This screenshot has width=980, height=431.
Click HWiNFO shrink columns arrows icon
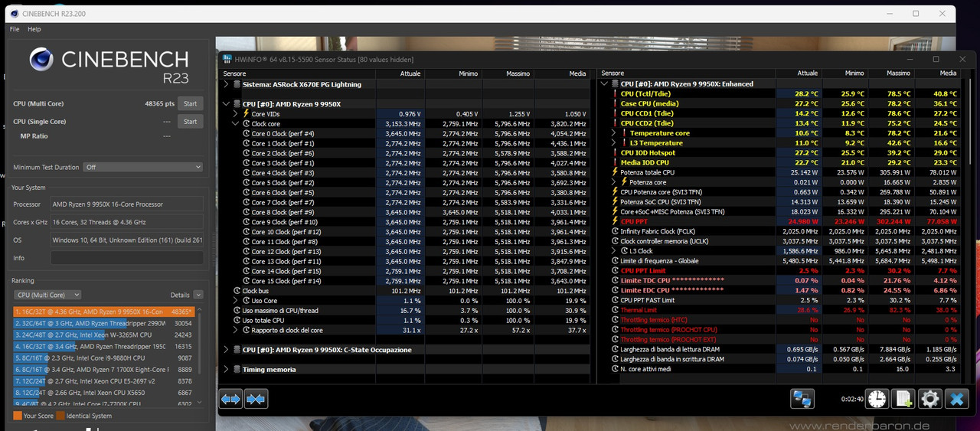(256, 399)
